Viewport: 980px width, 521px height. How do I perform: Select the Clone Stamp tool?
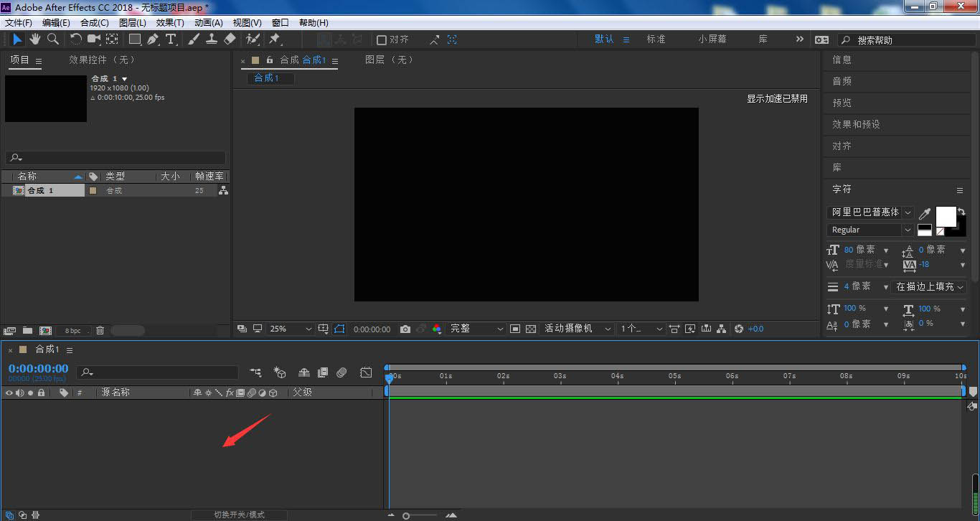pyautogui.click(x=212, y=39)
